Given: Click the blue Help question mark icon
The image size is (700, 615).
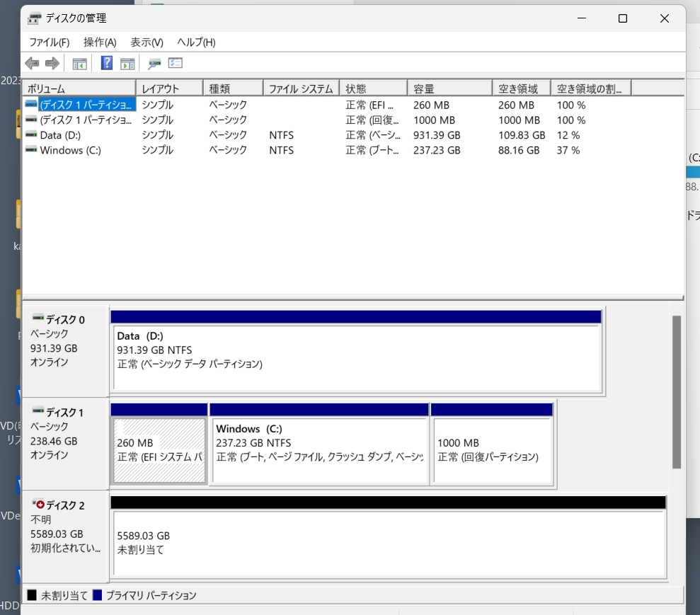Looking at the screenshot, I should (x=107, y=64).
